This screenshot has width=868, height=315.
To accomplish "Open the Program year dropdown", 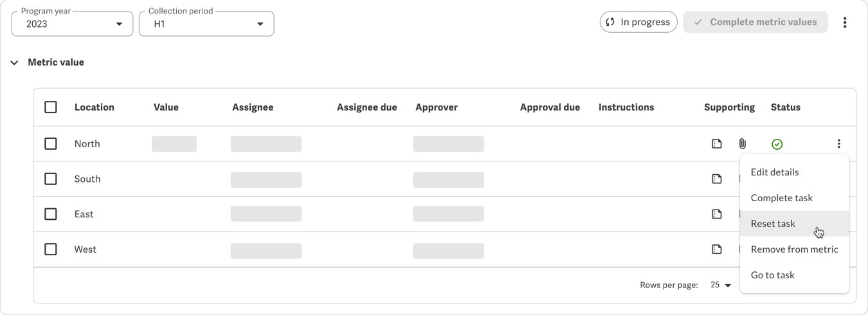I will [x=72, y=24].
